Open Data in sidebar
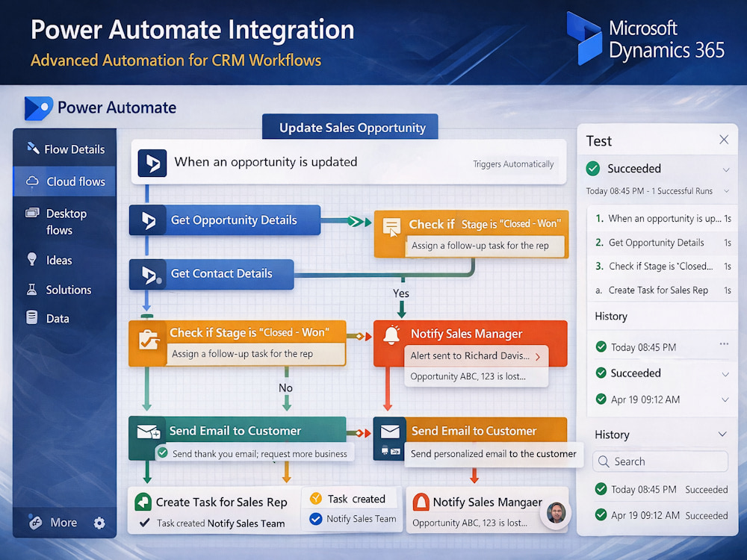747x560 pixels. click(x=65, y=318)
